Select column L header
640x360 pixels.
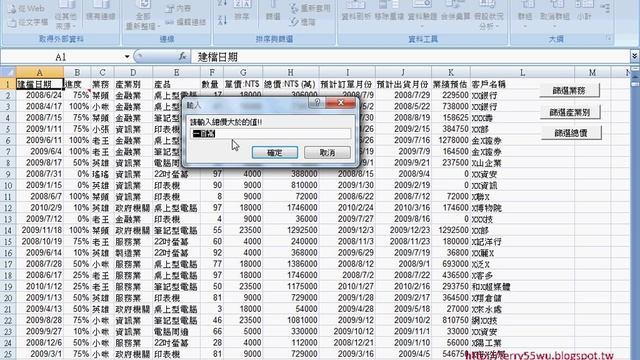pos(522,73)
